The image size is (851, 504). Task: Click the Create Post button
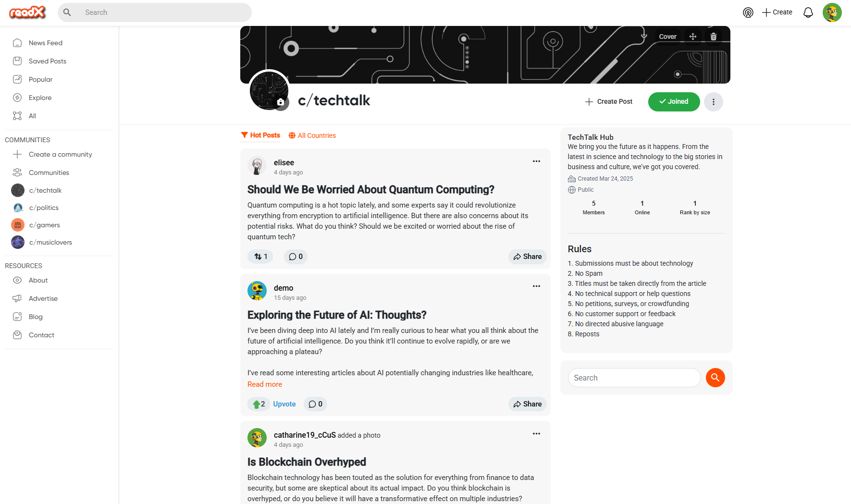pos(609,102)
